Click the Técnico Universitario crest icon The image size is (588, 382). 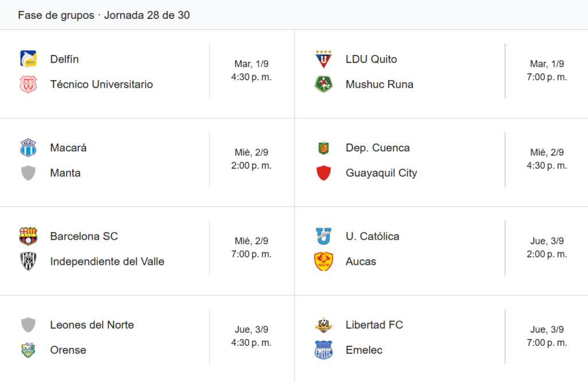click(x=28, y=84)
